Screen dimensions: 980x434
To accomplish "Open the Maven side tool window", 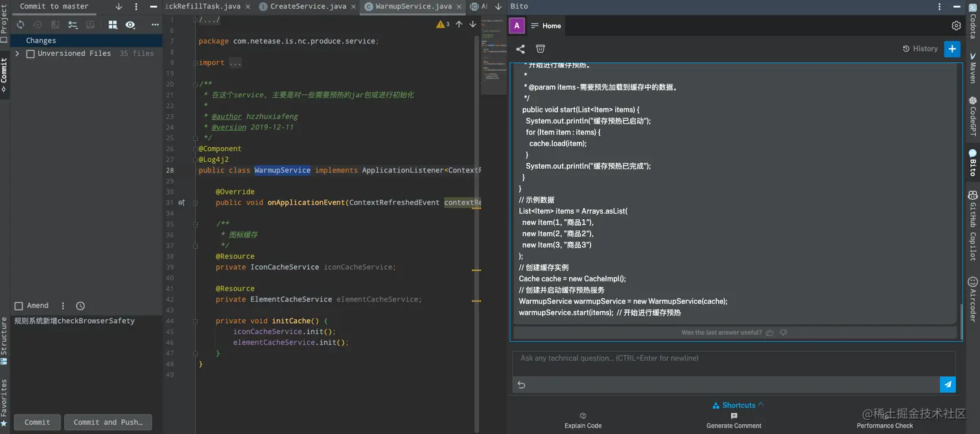I will 973,69.
